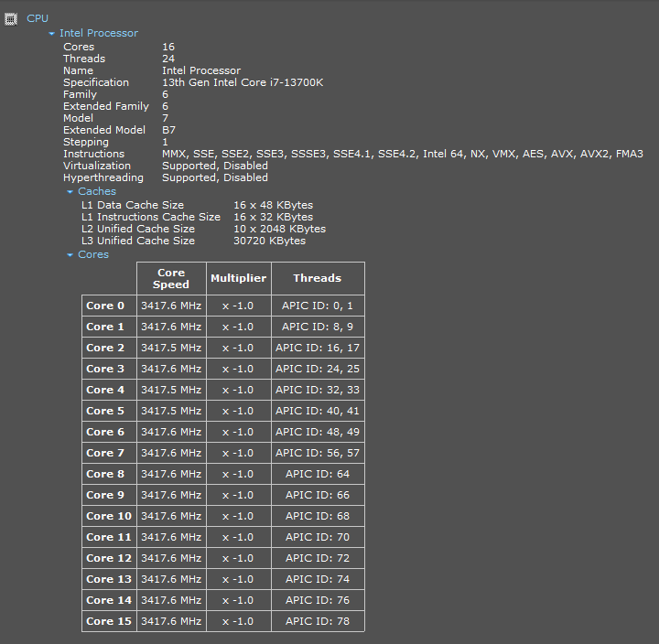The width and height of the screenshot is (659, 644).
Task: Select the Intel Processor tree label
Action: tap(99, 33)
